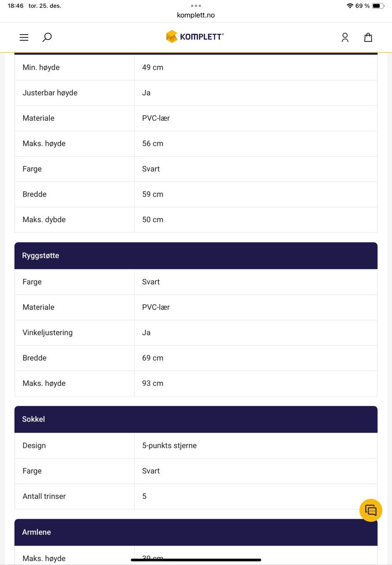
Task: Collapse the Ryggstøtte section header
Action: pos(196,256)
